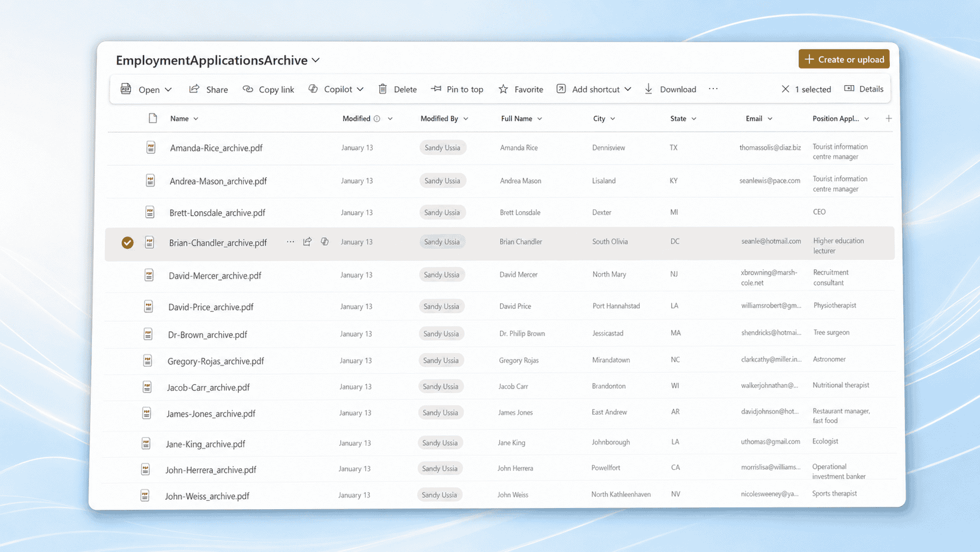Click email thomassolis@diaz.biz

click(770, 148)
